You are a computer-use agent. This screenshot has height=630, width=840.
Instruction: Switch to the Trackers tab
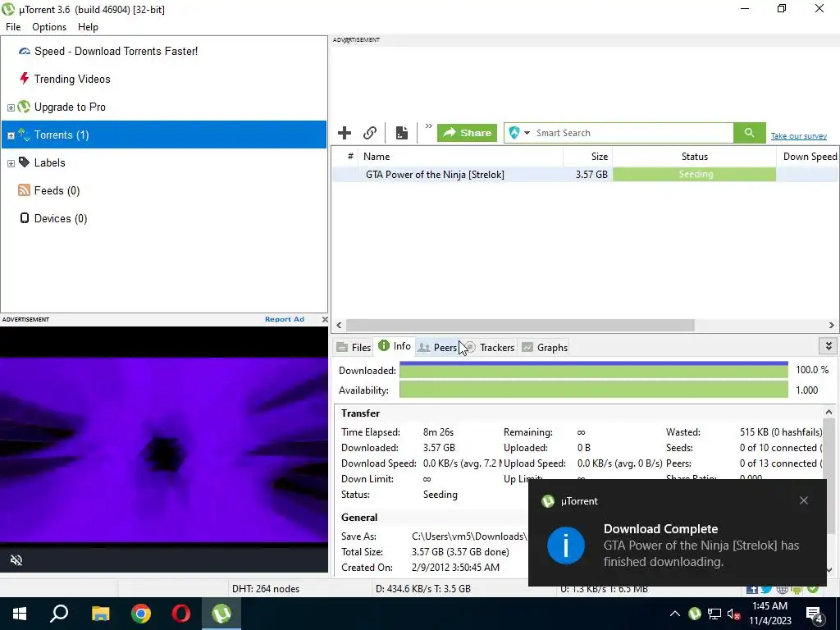[491, 348]
